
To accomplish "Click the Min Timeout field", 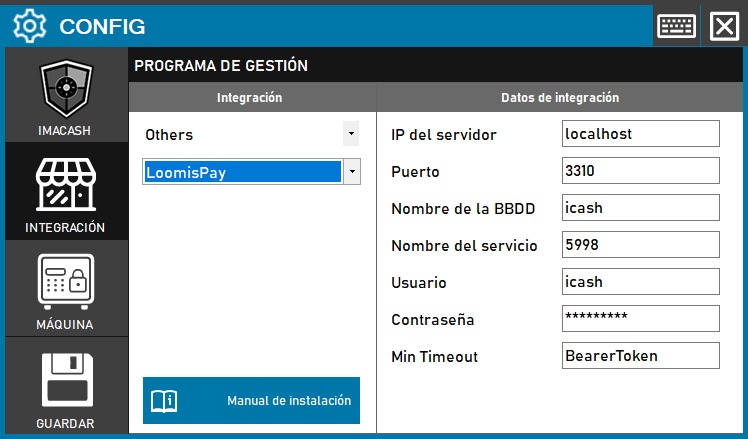I will pyautogui.click(x=641, y=356).
